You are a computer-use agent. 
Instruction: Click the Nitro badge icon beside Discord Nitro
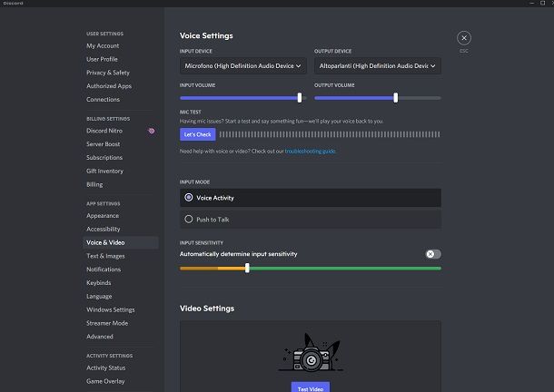click(152, 131)
